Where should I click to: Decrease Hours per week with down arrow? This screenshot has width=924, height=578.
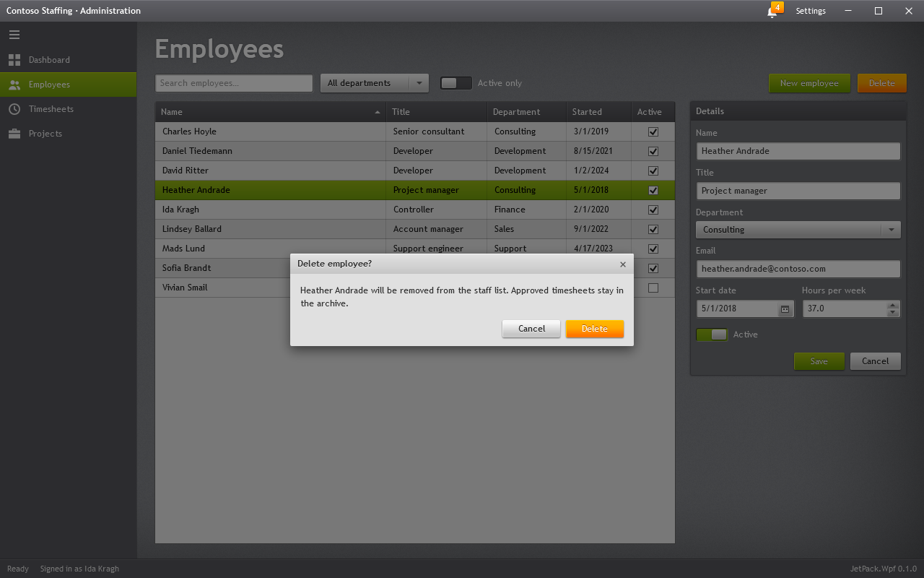pos(893,313)
